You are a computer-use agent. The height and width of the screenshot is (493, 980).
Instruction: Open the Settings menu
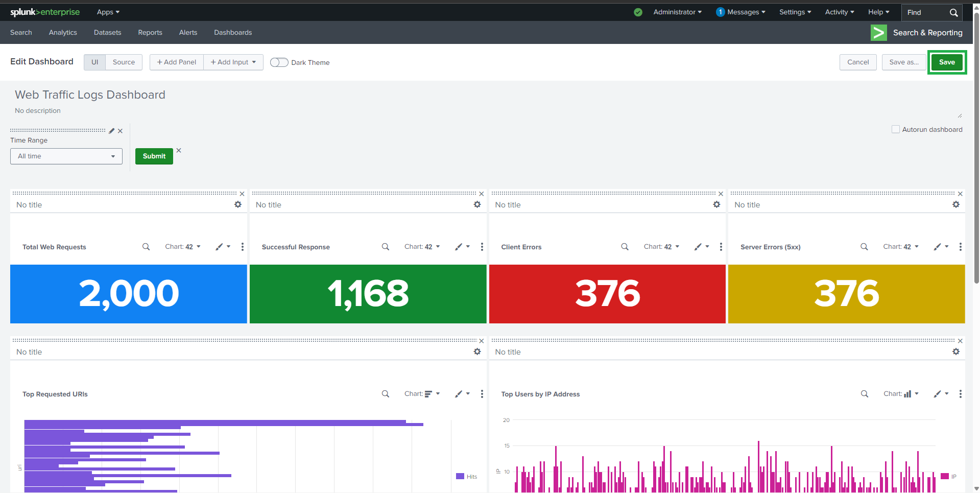click(795, 12)
